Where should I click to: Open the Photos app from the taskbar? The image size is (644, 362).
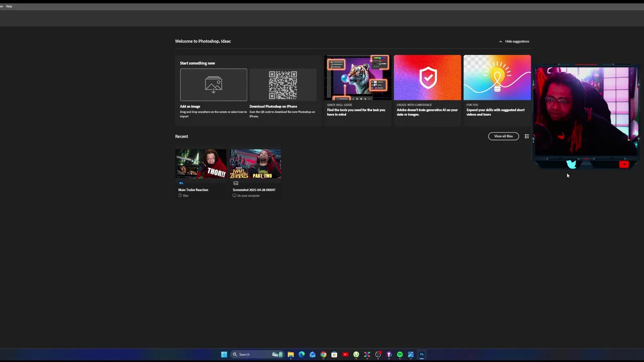point(411,354)
